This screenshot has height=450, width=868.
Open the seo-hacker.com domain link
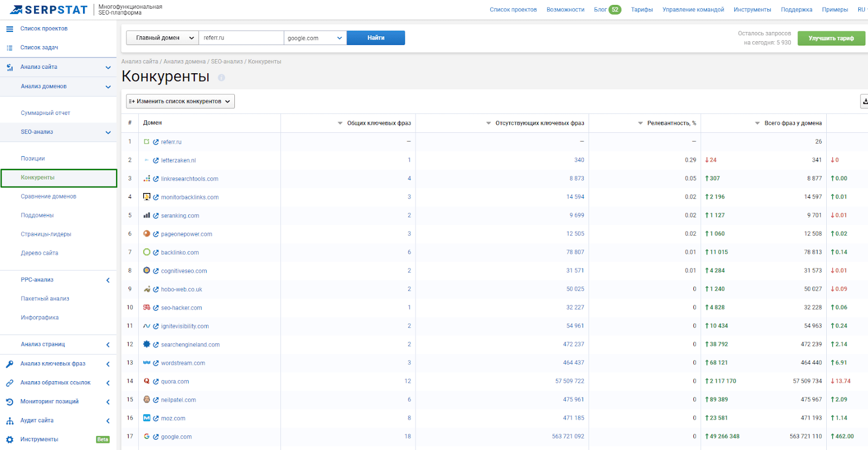pos(182,308)
